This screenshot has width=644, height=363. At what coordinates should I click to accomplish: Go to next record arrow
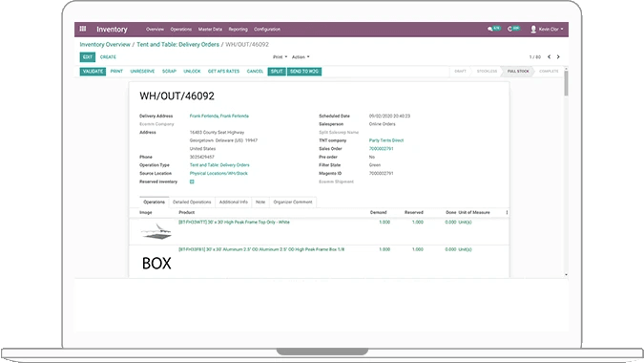[x=558, y=57]
